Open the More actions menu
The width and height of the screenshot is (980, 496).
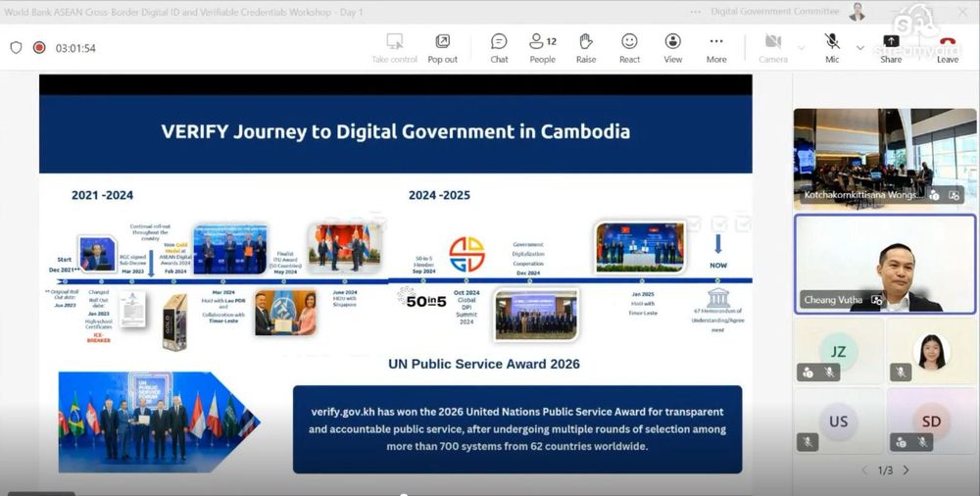716,48
